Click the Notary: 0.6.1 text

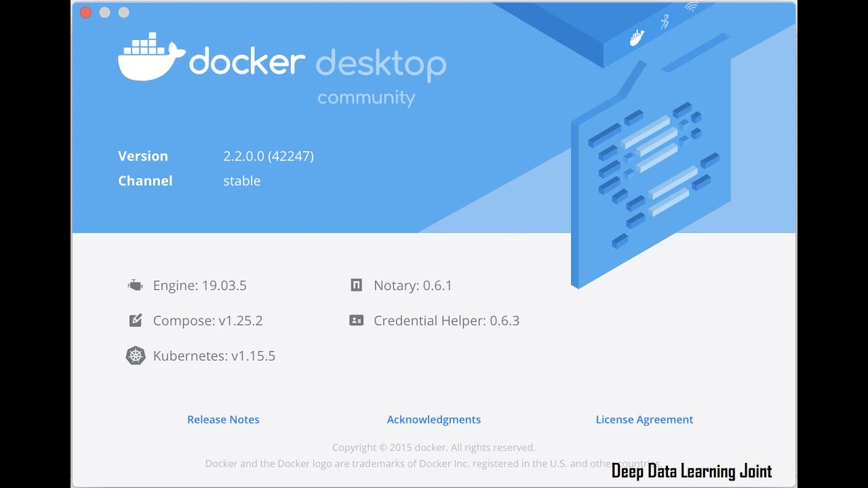(413, 285)
